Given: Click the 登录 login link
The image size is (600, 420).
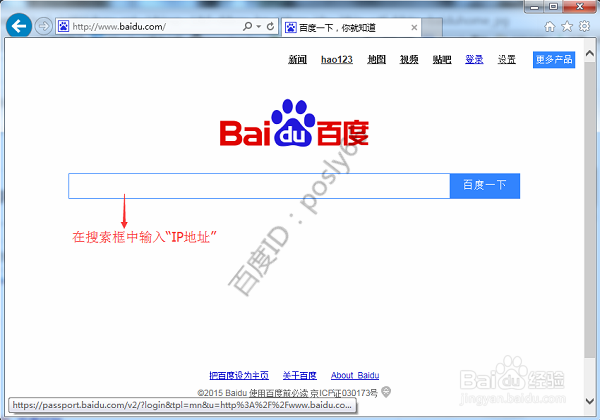Looking at the screenshot, I should pyautogui.click(x=474, y=60).
